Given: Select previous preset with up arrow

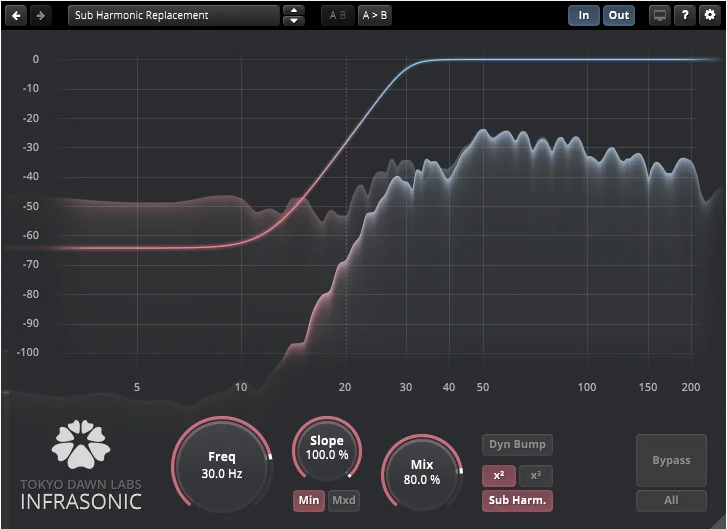Looking at the screenshot, I should click(293, 10).
